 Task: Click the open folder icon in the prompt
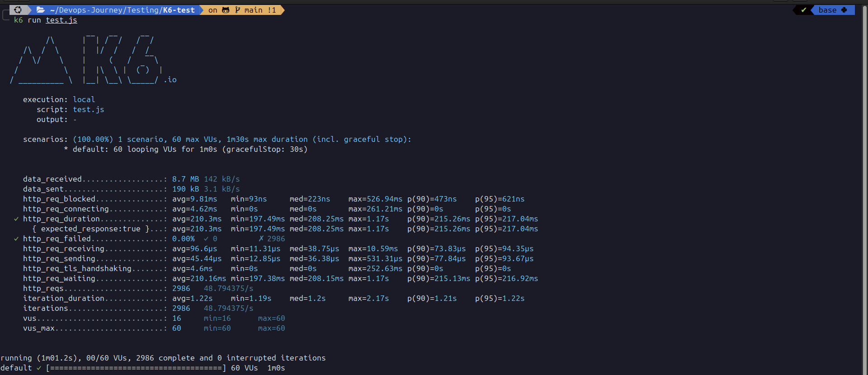41,10
